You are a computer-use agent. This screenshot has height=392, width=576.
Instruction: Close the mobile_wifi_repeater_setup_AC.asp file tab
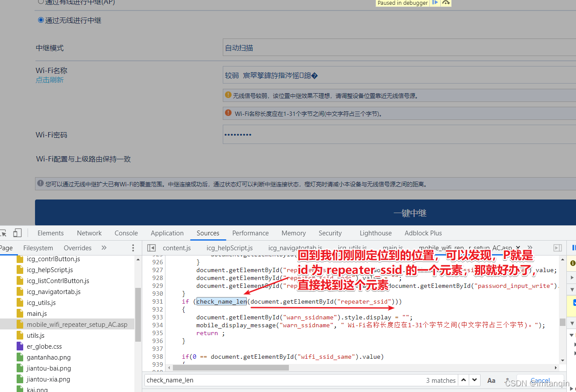point(519,248)
